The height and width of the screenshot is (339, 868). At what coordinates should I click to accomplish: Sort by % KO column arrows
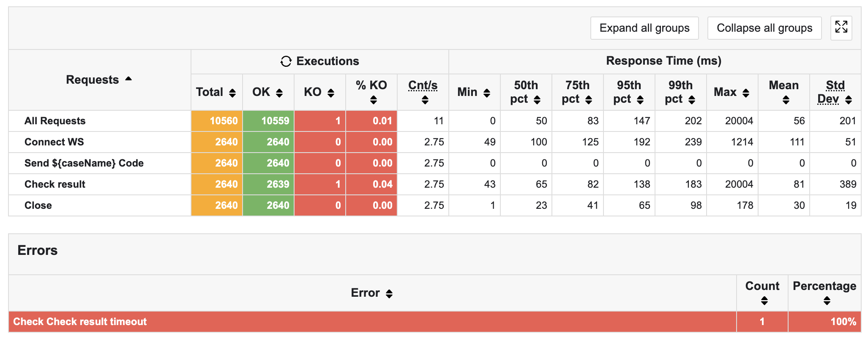coord(373,100)
